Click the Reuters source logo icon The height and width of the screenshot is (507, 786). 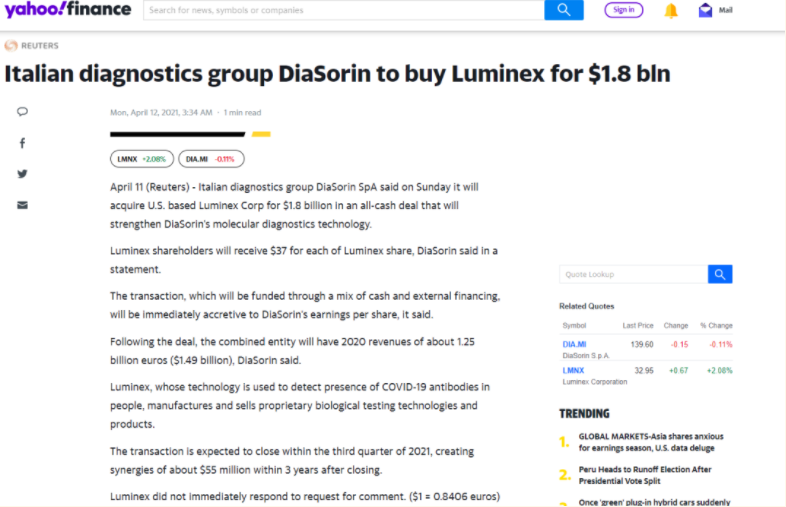[11, 46]
